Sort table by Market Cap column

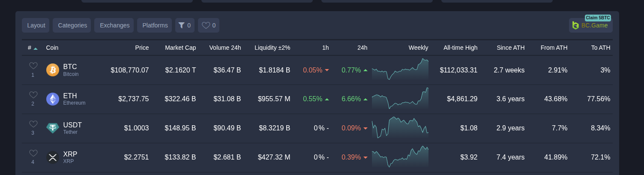[180, 48]
